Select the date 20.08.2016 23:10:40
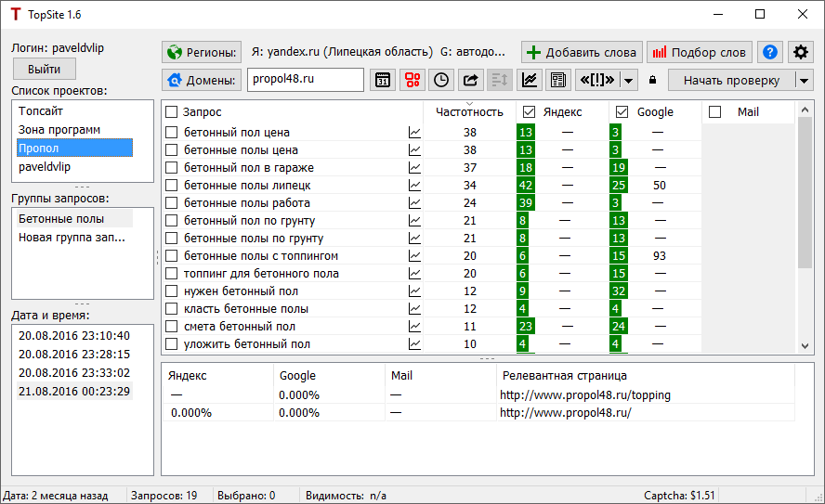The image size is (825, 504). [74, 335]
